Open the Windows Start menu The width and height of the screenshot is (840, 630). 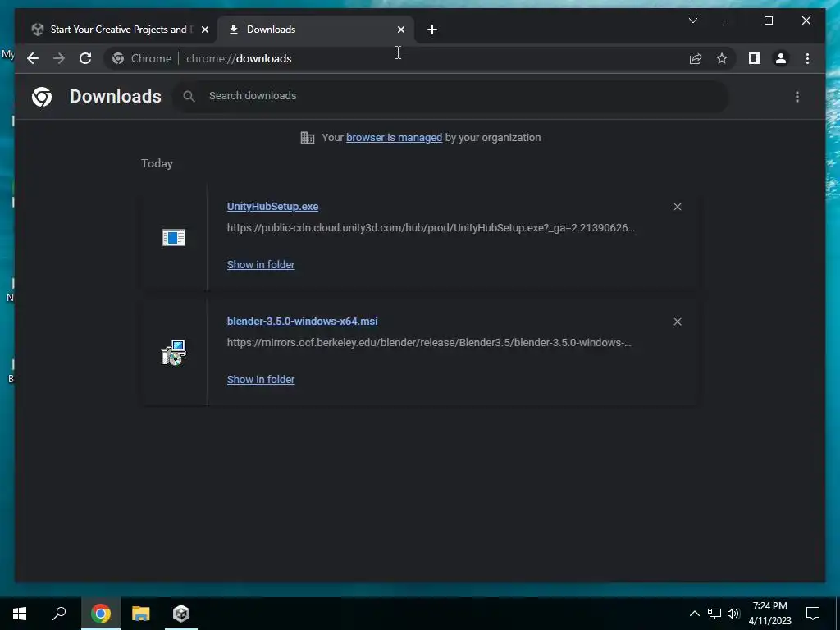tap(20, 614)
